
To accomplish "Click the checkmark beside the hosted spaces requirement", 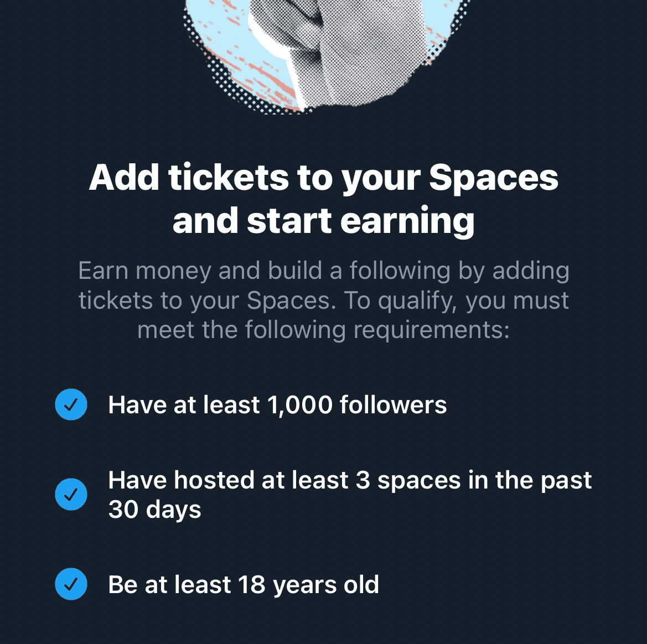I will [x=71, y=494].
